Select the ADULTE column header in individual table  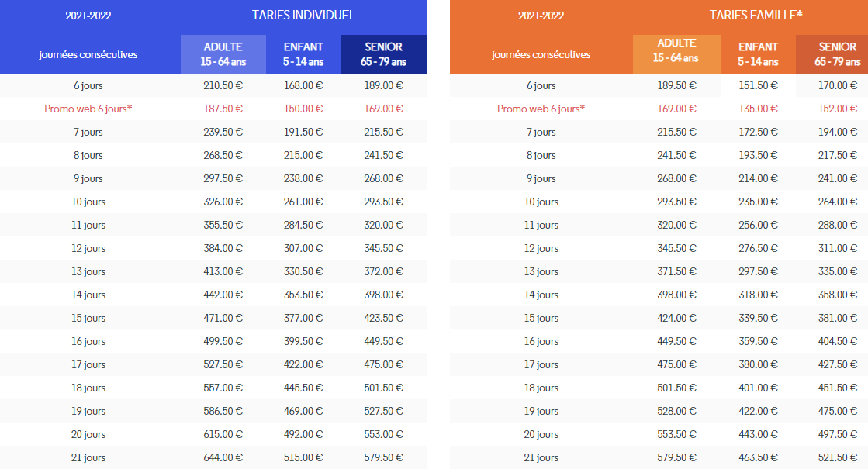click(x=223, y=54)
